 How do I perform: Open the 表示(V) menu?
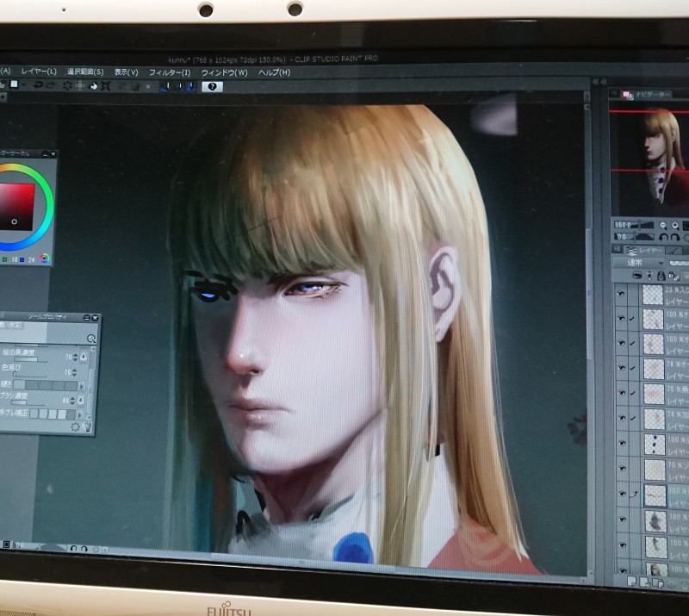(126, 72)
